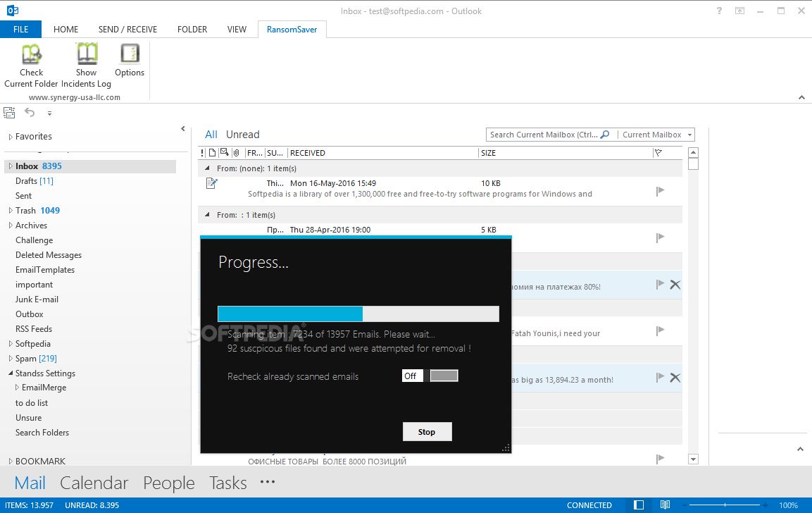812x513 pixels.
Task: Expand the Favorites section
Action: 11,137
